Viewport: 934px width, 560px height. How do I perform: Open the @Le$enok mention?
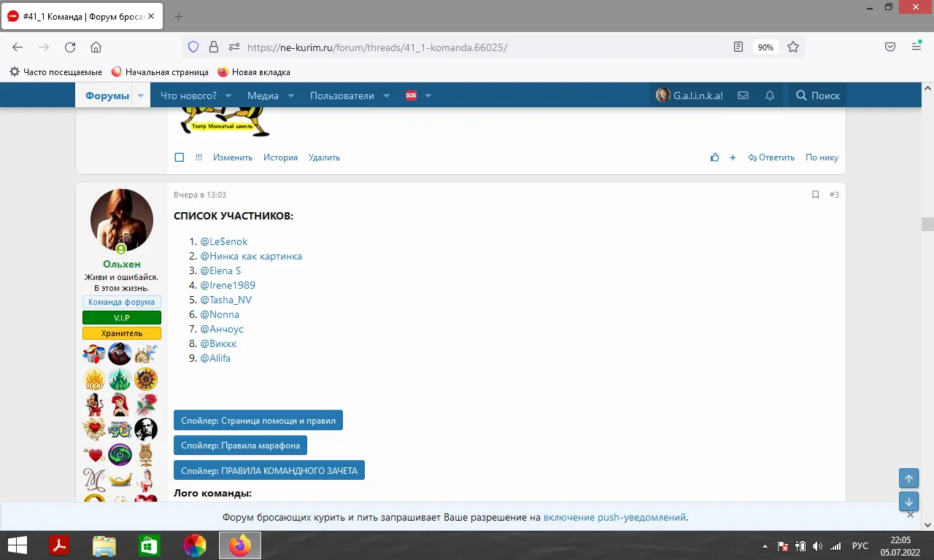224,241
